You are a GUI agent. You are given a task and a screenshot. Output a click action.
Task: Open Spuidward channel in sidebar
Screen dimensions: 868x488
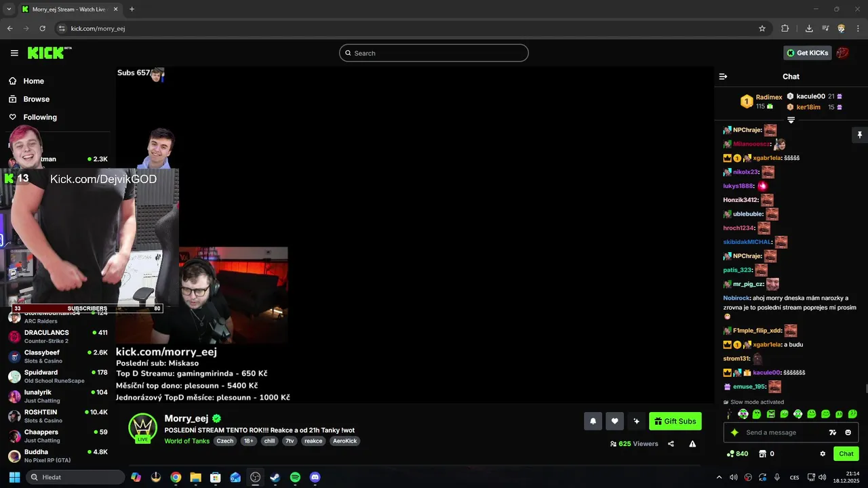(x=58, y=376)
